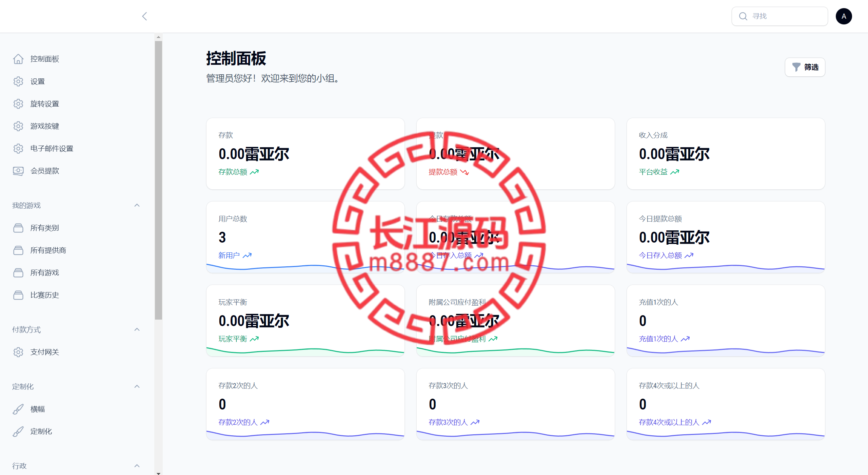Open 电子邮件设置 in sidebar
Image resolution: width=868 pixels, height=475 pixels.
pos(52,149)
